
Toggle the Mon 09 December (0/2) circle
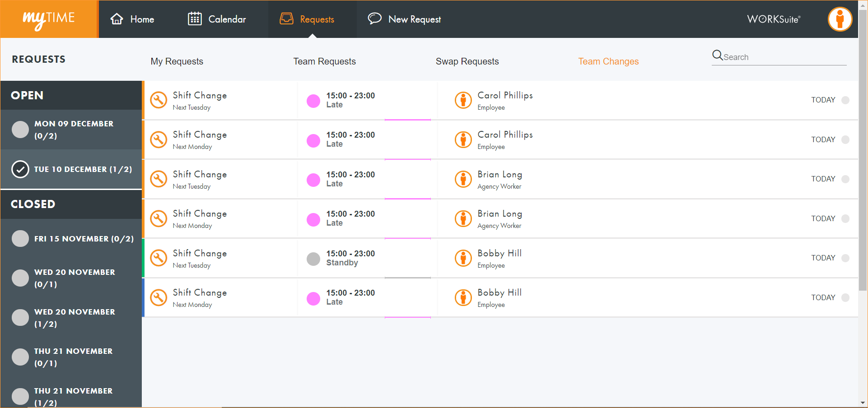pos(20,130)
